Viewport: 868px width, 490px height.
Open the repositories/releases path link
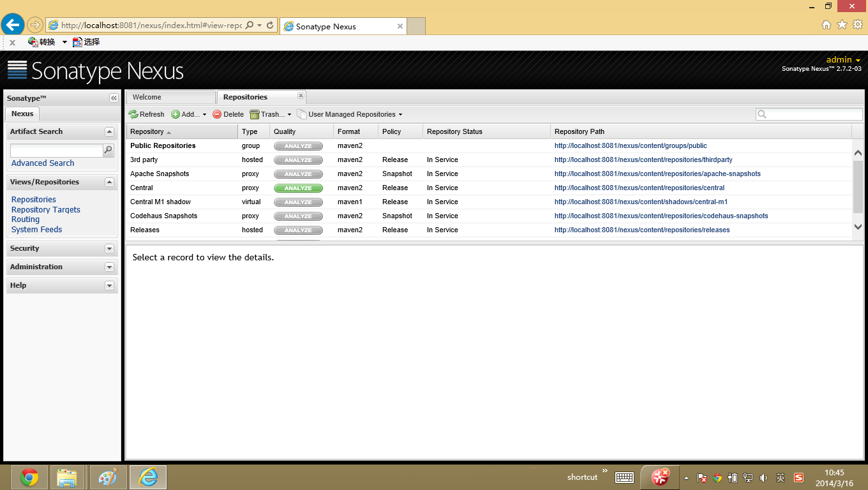tap(642, 230)
